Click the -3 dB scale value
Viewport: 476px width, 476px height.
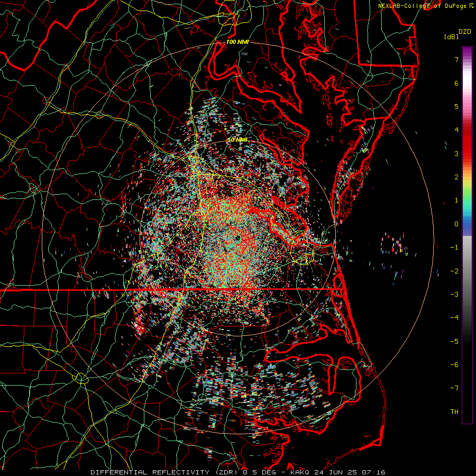click(454, 294)
